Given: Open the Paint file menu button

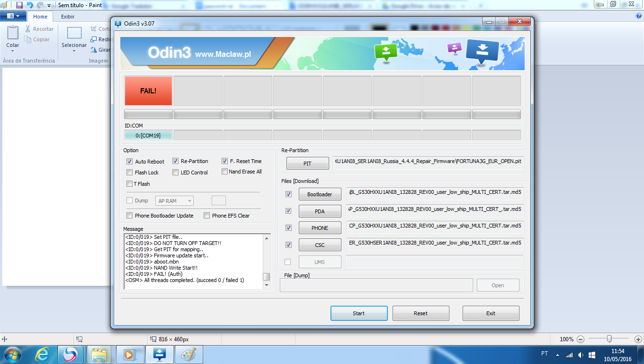Looking at the screenshot, I should click(x=13, y=16).
